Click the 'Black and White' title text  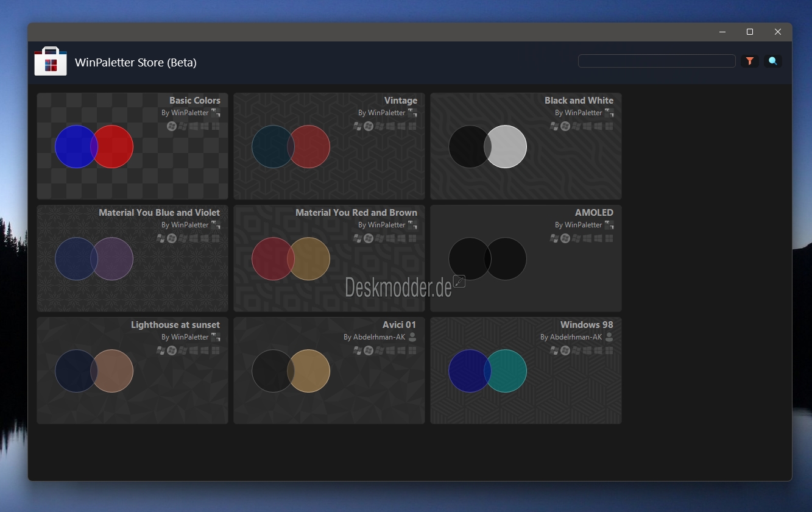coord(579,101)
